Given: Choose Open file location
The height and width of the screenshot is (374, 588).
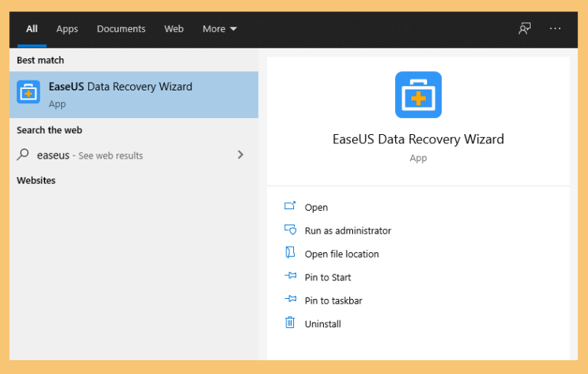Looking at the screenshot, I should [341, 254].
